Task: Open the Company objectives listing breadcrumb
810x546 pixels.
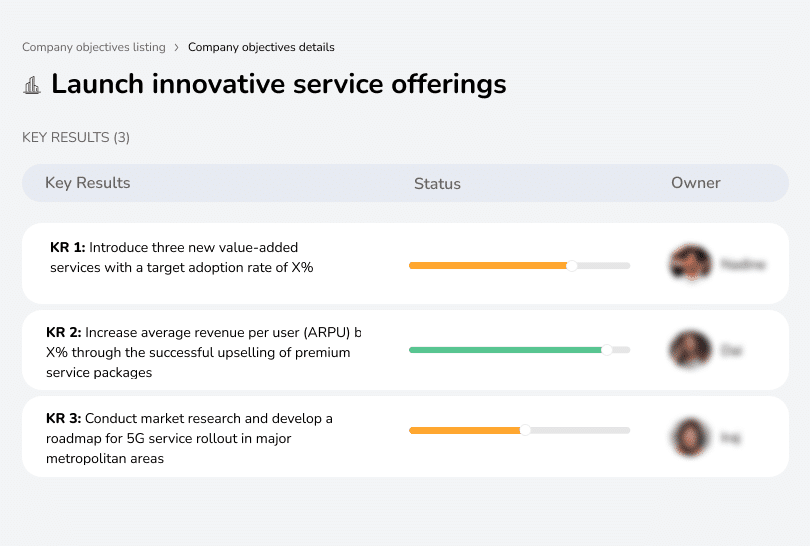Action: (94, 47)
